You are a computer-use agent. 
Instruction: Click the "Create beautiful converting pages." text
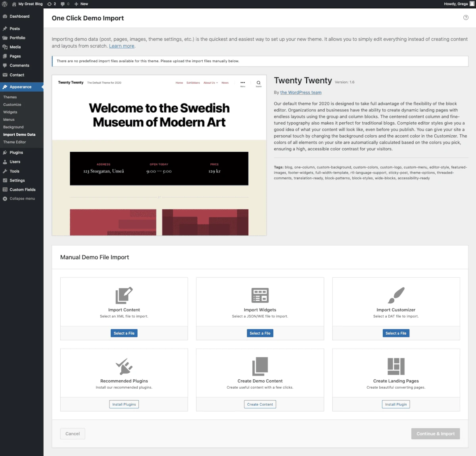(x=396, y=387)
